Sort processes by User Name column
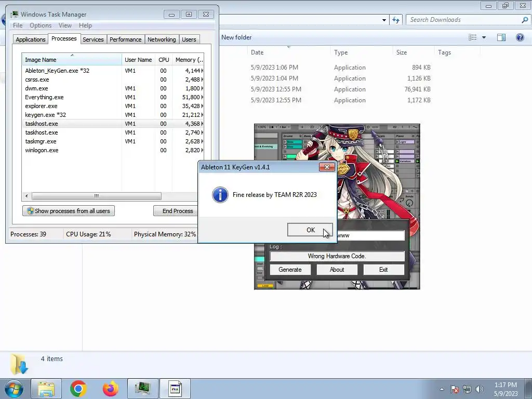This screenshot has width=532, height=399. click(138, 60)
